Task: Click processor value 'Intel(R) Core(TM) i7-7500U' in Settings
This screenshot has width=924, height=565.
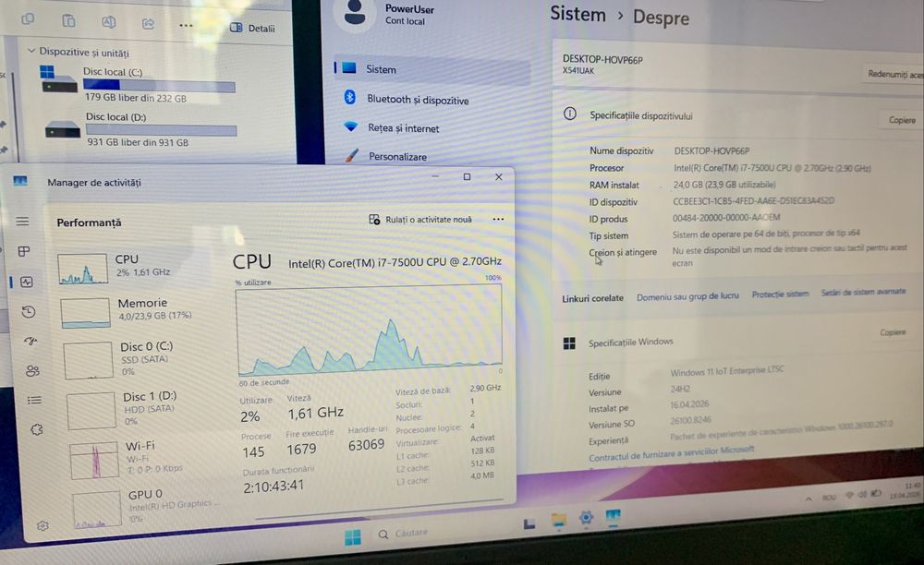Action: click(772, 168)
